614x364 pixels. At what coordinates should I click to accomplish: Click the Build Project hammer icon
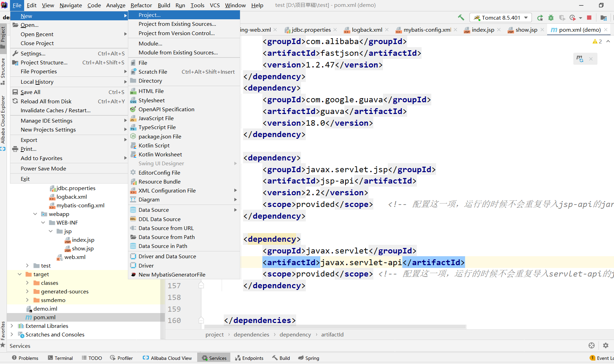tap(461, 18)
